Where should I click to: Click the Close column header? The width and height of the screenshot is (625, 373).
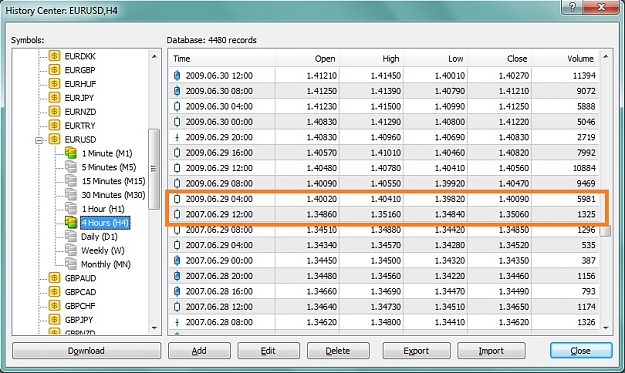click(499, 59)
